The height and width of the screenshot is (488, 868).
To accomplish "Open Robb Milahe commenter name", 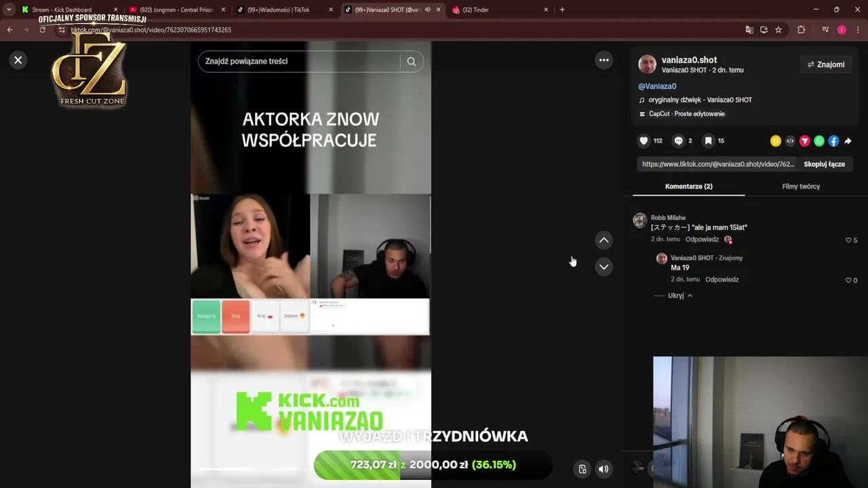I will click(x=668, y=218).
